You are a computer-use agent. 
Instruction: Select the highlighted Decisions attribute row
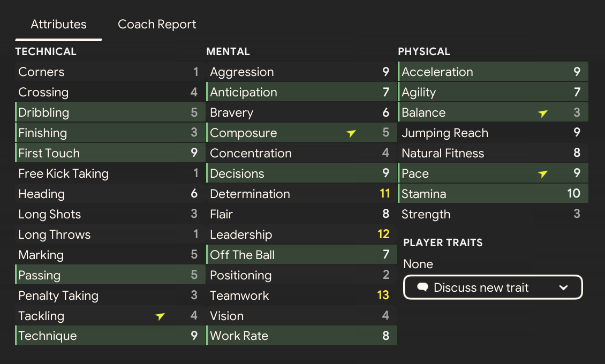(x=301, y=173)
